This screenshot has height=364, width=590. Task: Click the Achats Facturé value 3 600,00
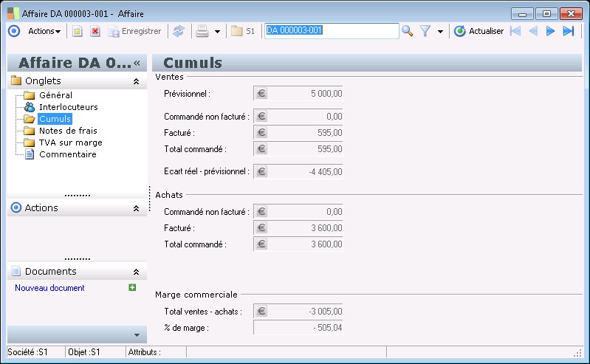tap(326, 228)
